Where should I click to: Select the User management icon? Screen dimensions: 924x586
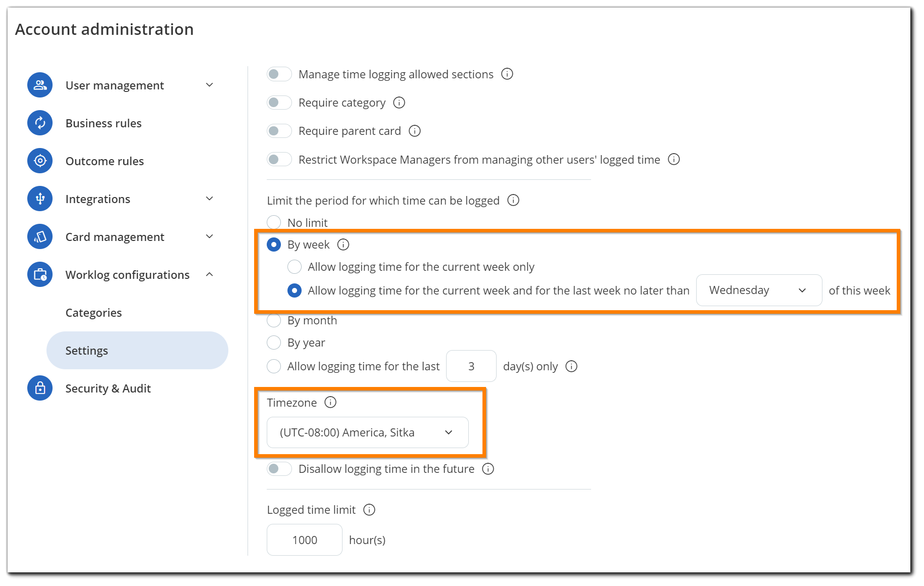[x=39, y=85]
